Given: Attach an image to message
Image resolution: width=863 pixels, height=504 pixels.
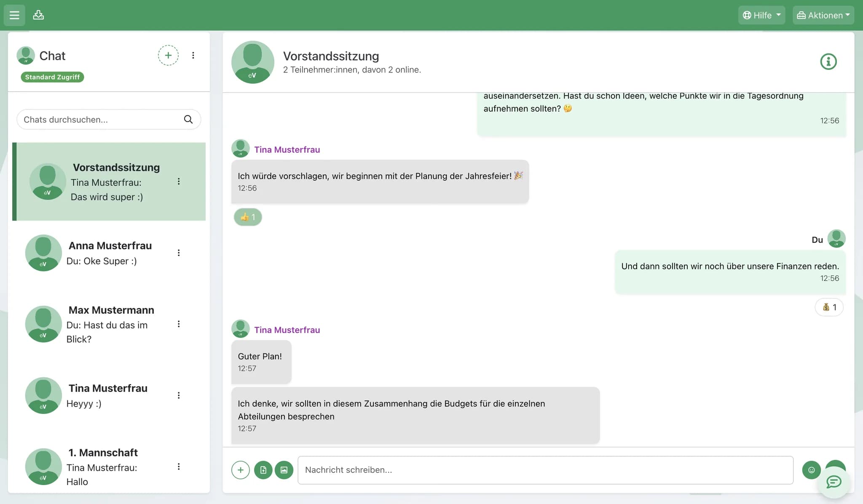Looking at the screenshot, I should [284, 470].
